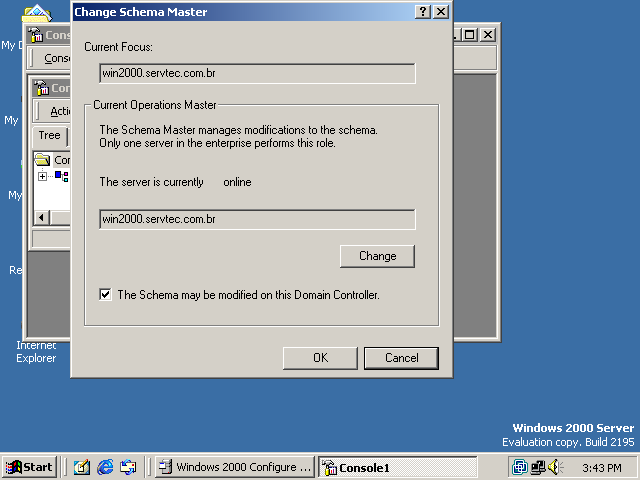This screenshot has width=640, height=480.
Task: Click the volume speaker tray icon
Action: point(555,467)
